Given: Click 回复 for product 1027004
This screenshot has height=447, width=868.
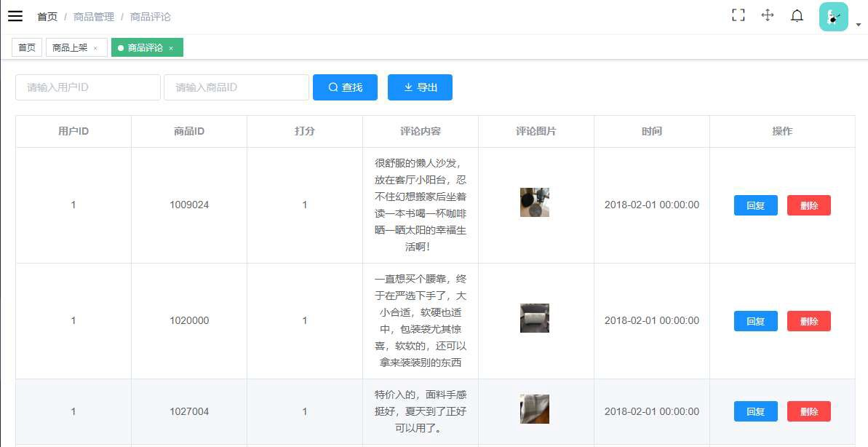Looking at the screenshot, I should click(756, 411).
